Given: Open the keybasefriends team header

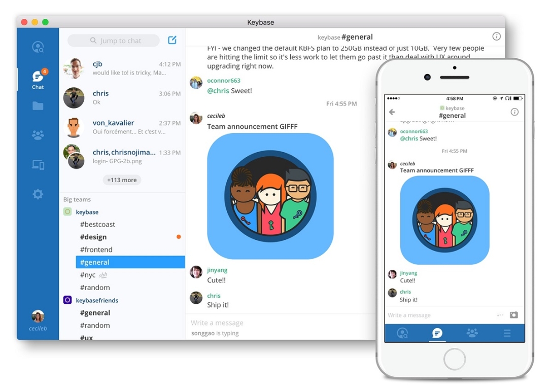Looking at the screenshot, I should click(96, 300).
